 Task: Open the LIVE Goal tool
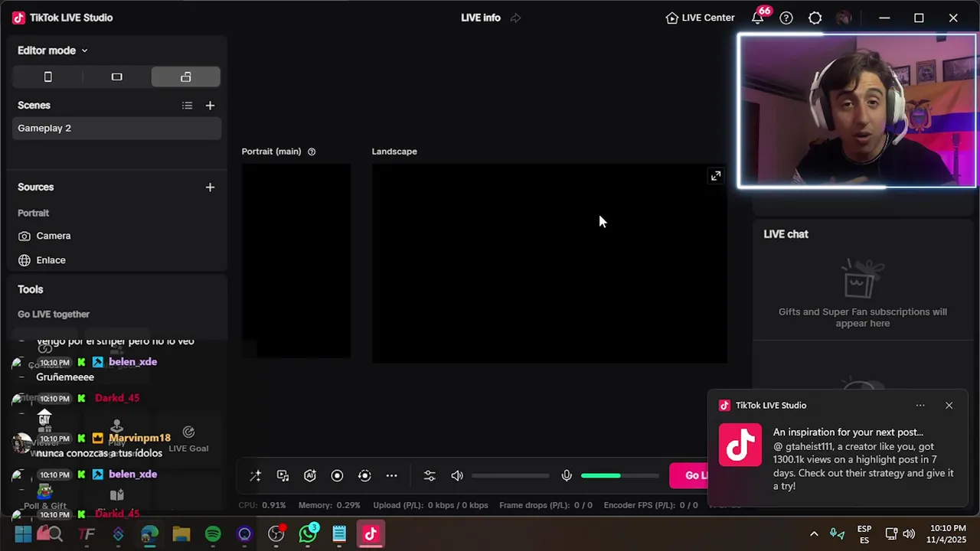[188, 439]
